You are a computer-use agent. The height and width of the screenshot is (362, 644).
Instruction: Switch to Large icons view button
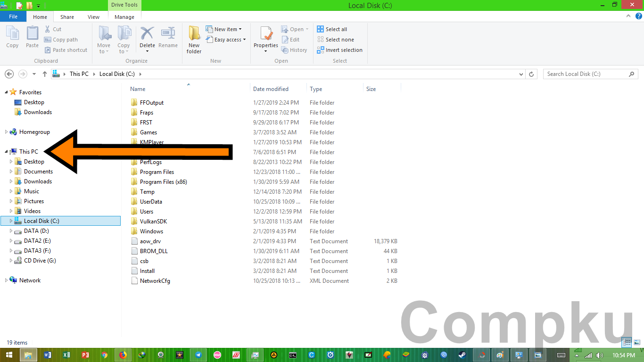(x=636, y=343)
